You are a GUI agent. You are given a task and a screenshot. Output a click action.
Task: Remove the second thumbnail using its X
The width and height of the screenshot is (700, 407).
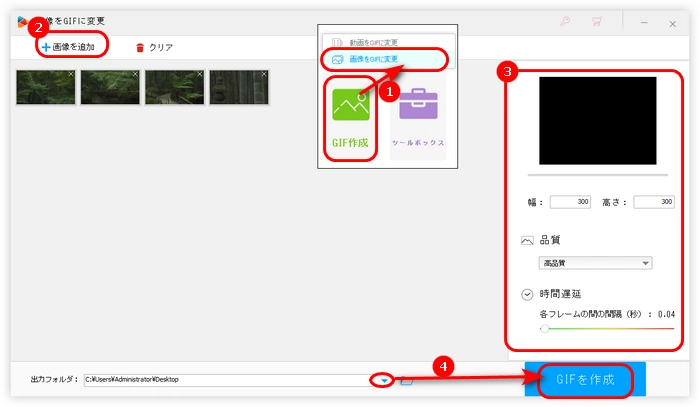coord(136,74)
